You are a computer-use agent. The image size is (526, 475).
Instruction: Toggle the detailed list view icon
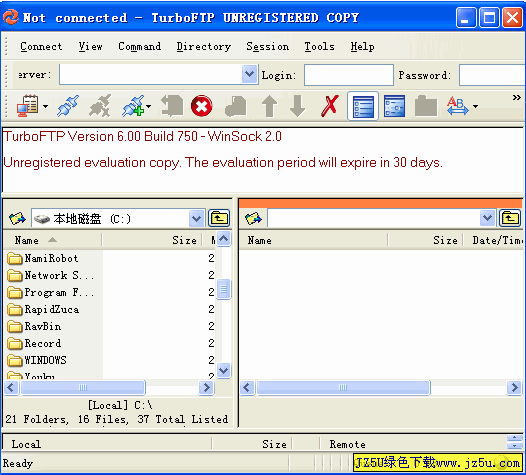363,106
